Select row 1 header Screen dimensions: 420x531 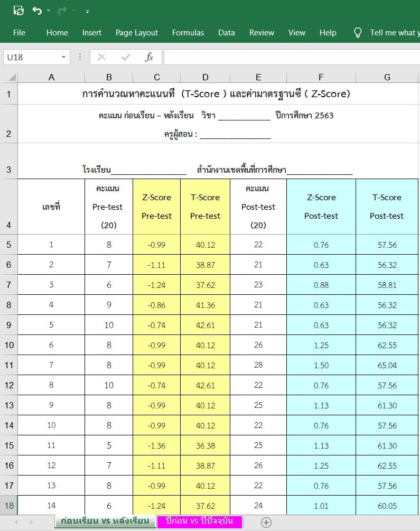(9, 94)
